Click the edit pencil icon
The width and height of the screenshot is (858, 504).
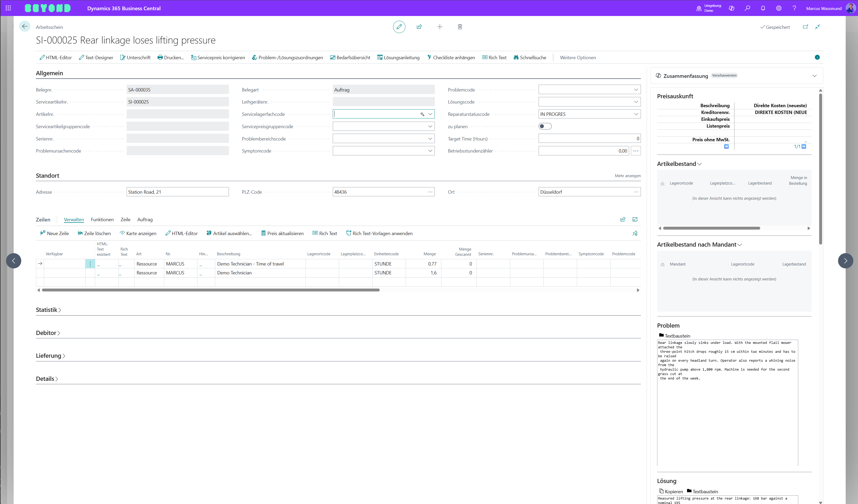(399, 27)
